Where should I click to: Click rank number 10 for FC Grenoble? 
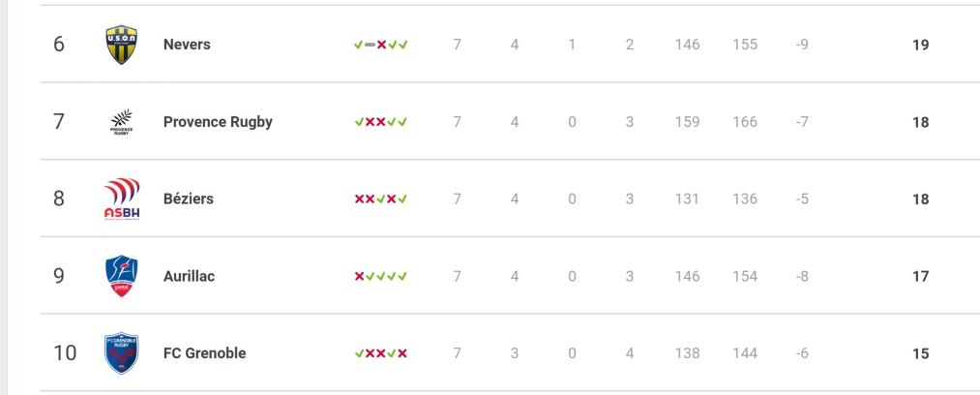[x=65, y=353]
